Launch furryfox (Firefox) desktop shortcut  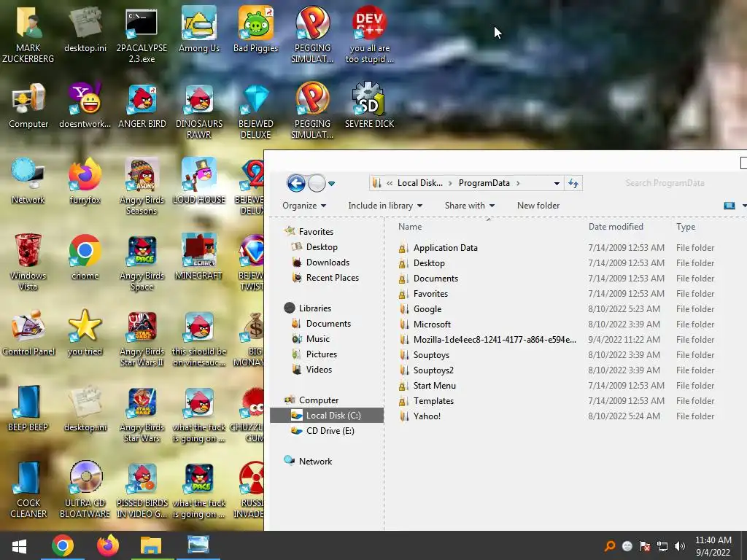coord(85,182)
